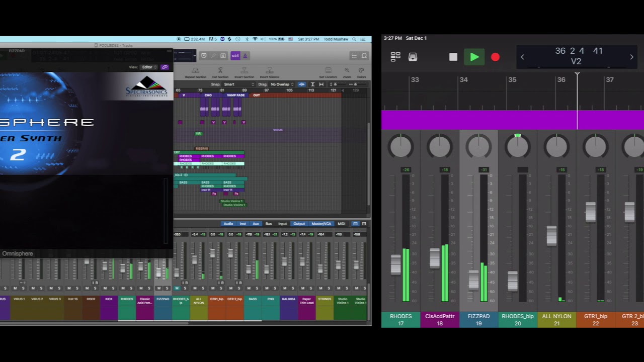Open the Drag No Overlap dropdown
The width and height of the screenshot is (644, 362).
(282, 84)
